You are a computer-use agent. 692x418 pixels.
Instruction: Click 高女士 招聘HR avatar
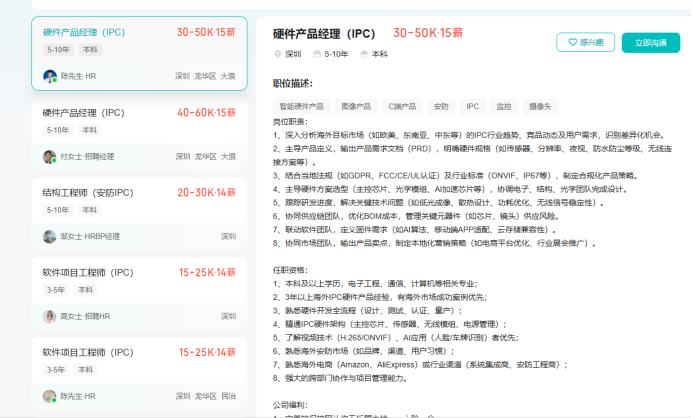coord(50,316)
